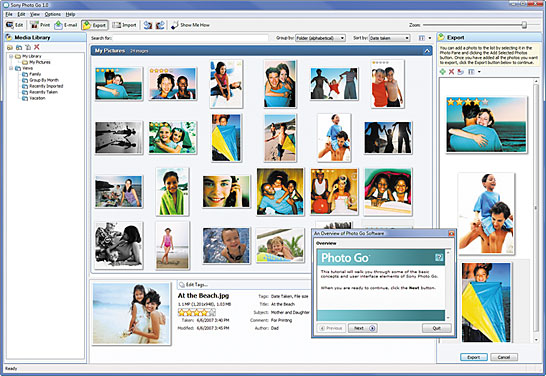
Task: Open the photo pane layout dropdown arrow
Action: [x=430, y=38]
